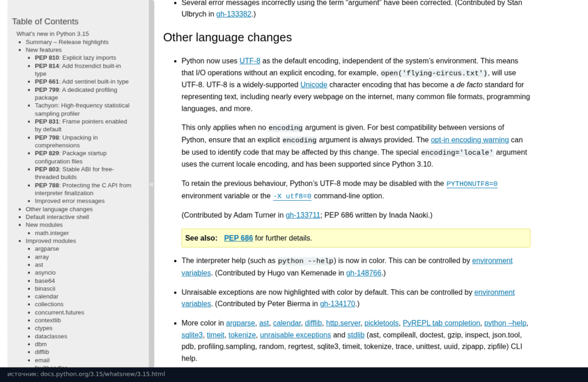Open PEP 798: Unpacking in comprehensions entry

click(x=66, y=141)
